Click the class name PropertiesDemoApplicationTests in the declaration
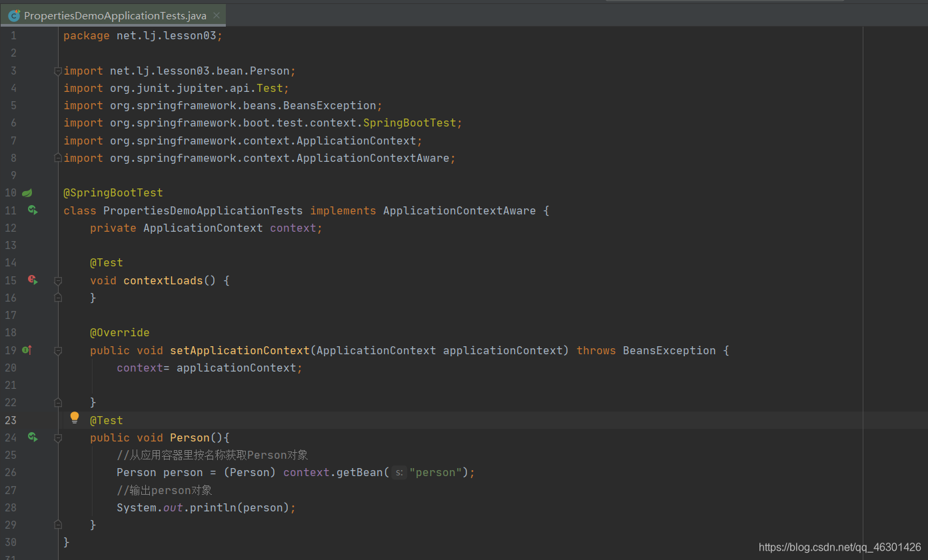The height and width of the screenshot is (560, 928). pos(203,210)
